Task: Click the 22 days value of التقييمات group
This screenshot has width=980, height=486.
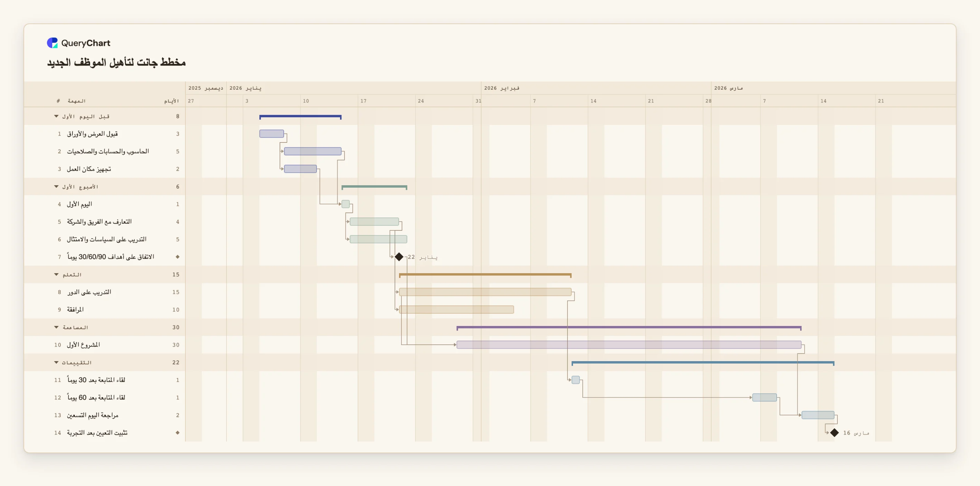Action: tap(176, 363)
